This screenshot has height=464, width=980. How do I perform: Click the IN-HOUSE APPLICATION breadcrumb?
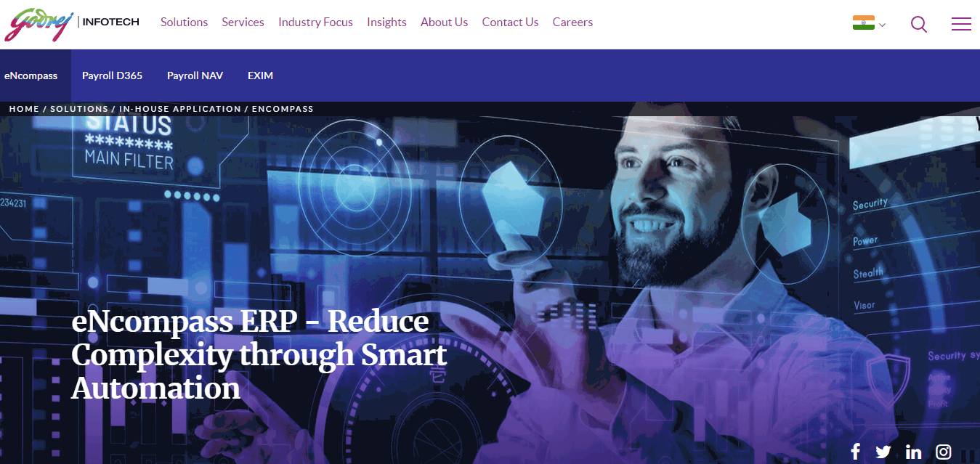(x=180, y=109)
